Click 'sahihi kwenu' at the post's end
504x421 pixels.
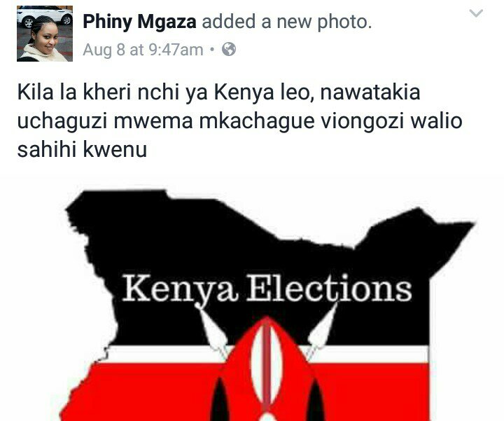(83, 150)
